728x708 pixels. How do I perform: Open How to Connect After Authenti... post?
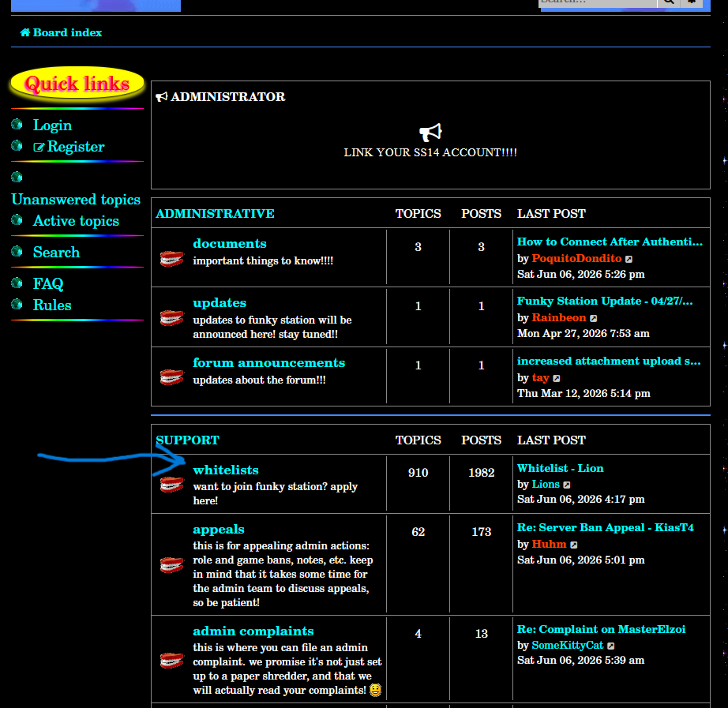610,242
